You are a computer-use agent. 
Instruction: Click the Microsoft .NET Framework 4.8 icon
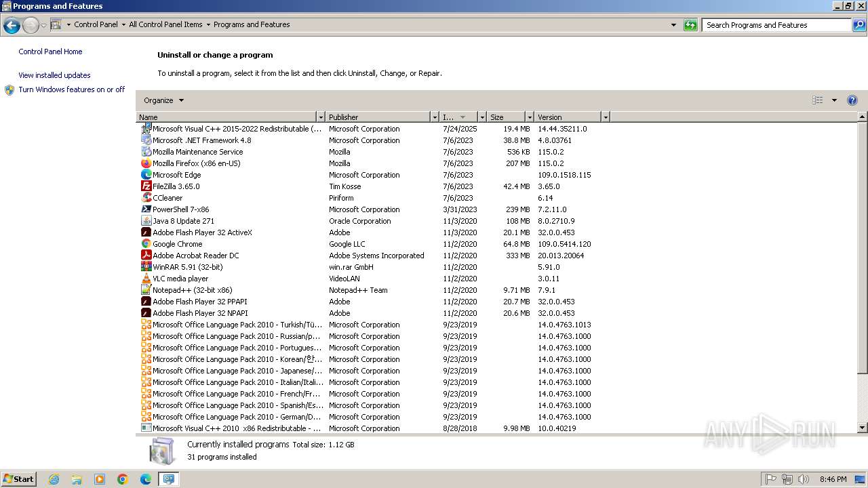pos(146,140)
